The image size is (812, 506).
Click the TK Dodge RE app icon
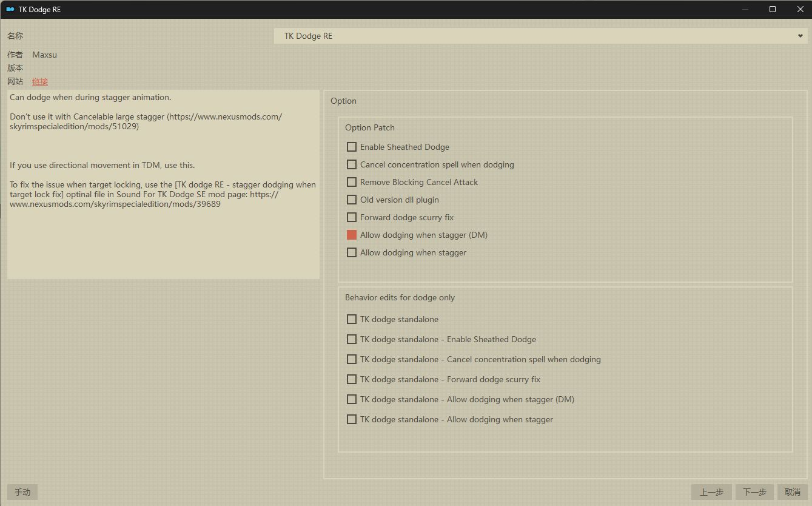point(10,9)
